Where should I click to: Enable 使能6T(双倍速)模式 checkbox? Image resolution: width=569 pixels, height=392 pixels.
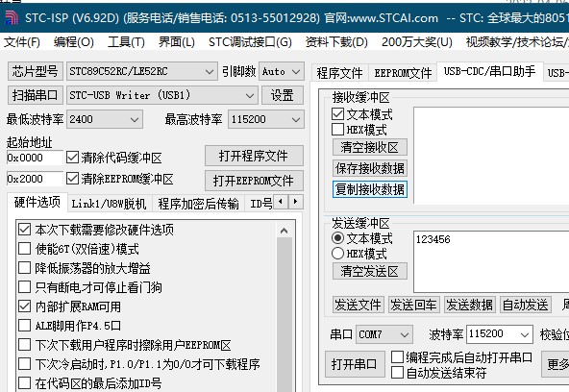(24, 249)
